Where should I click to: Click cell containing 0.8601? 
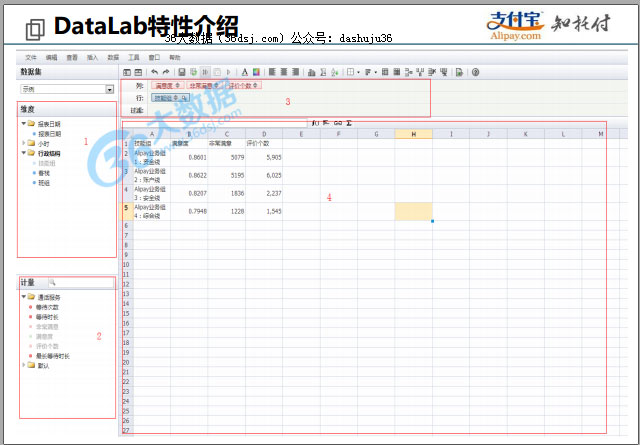189,157
